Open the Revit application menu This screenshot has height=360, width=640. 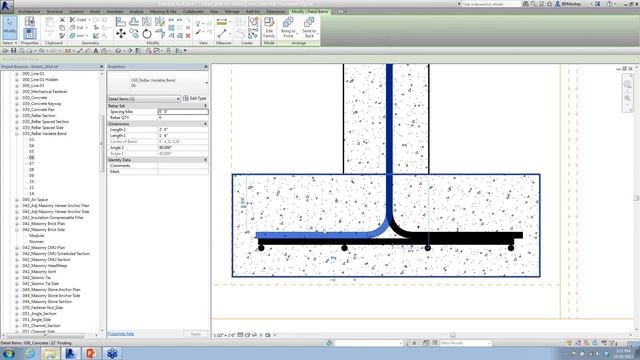click(7, 6)
